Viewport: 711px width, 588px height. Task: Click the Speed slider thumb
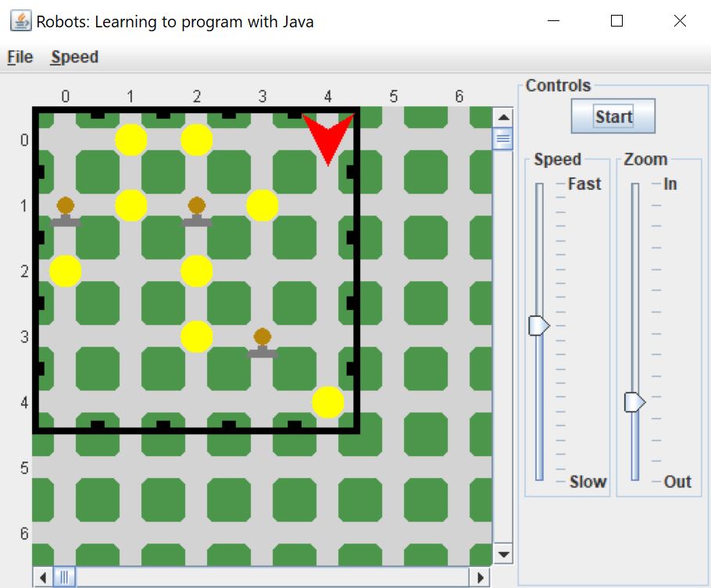point(539,326)
